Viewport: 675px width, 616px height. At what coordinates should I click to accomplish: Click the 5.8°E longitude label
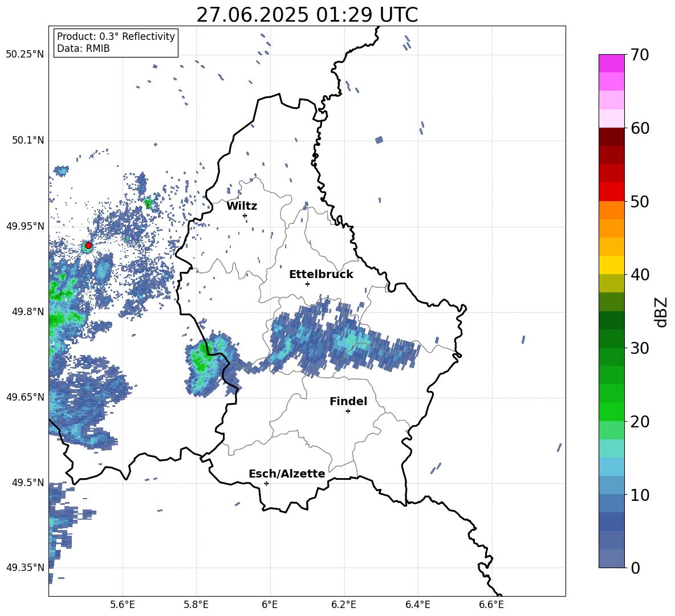(x=196, y=605)
